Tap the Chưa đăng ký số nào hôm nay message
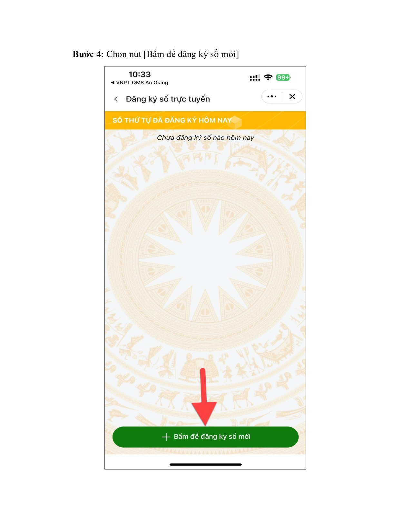Screen dimensions: 411x532 [205, 138]
